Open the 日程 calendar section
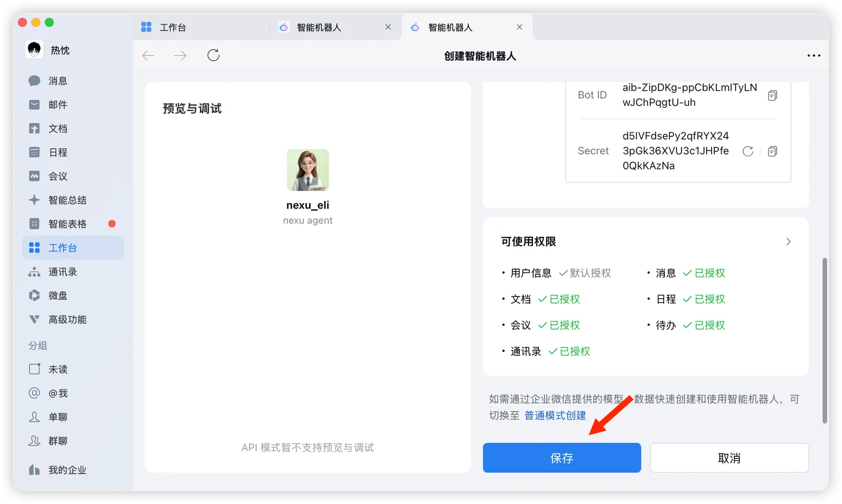Screen dimensions: 842x504 56,152
